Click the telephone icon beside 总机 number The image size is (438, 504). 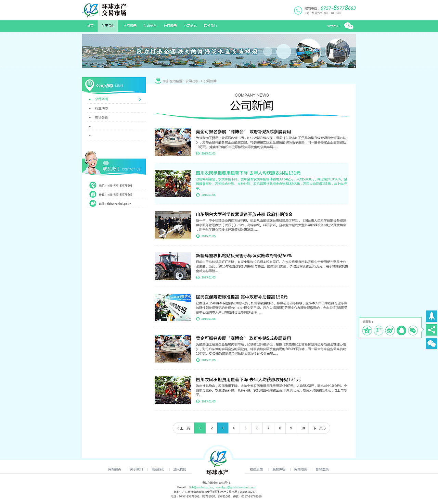pyautogui.click(x=93, y=185)
